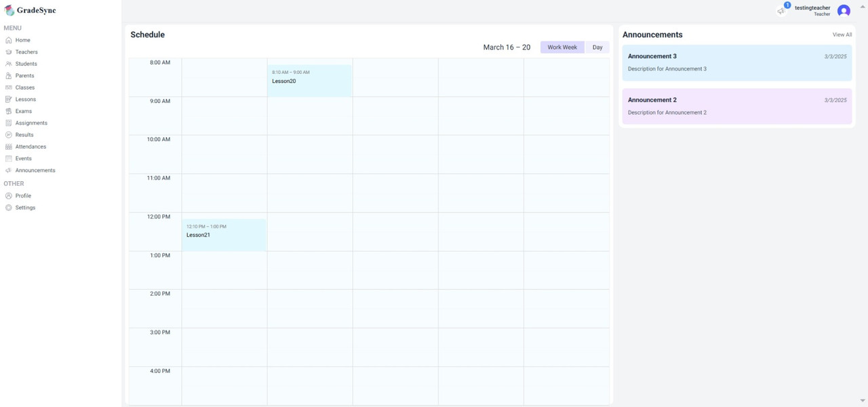
Task: Click the Announcements megaphone sidebar icon
Action: tap(9, 170)
